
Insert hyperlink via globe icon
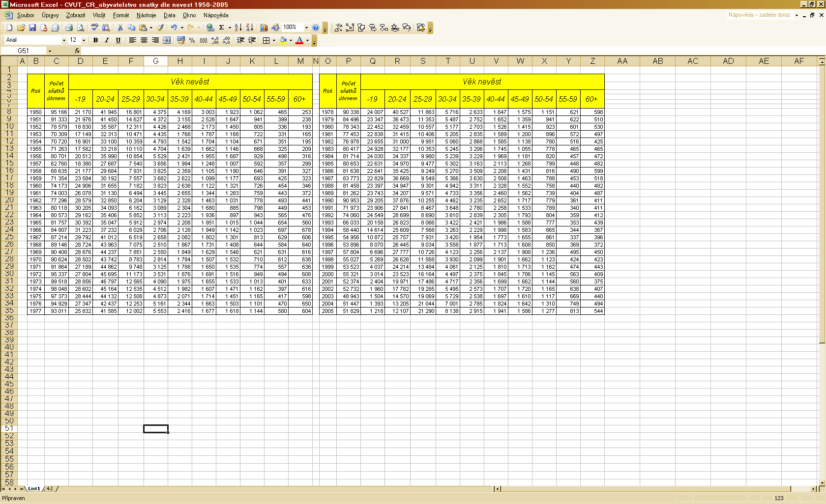[x=210, y=28]
